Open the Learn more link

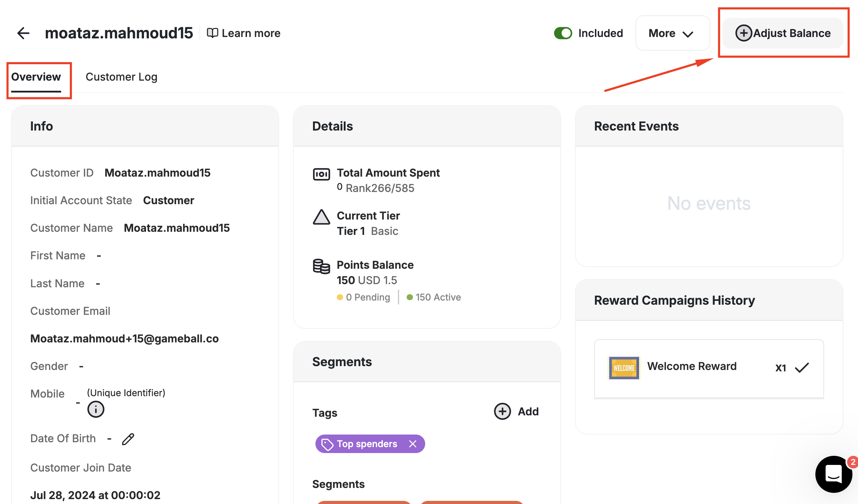pyautogui.click(x=251, y=33)
